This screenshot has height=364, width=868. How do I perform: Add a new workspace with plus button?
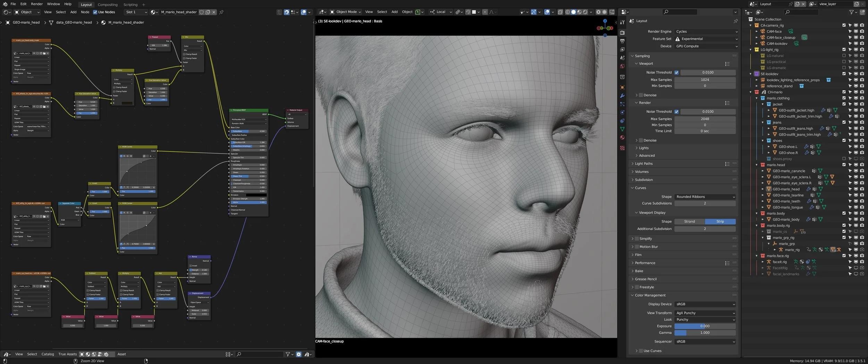144,5
